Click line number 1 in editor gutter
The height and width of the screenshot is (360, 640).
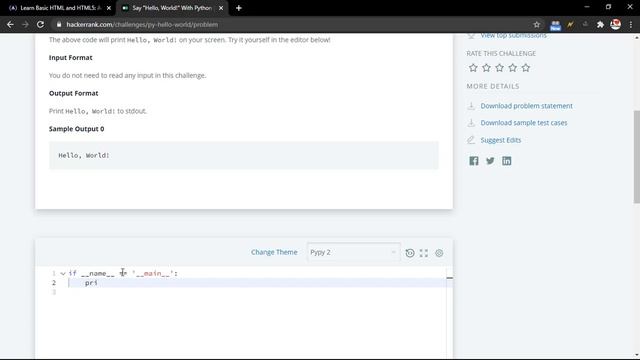[53, 273]
